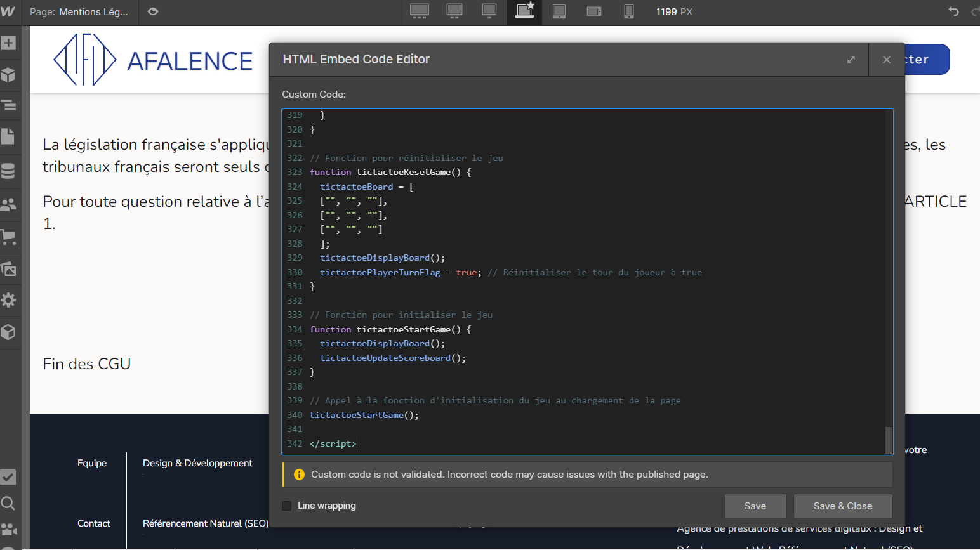This screenshot has height=550, width=980.
Task: Click the HTML Embed Code Editor title
Action: pyautogui.click(x=356, y=59)
